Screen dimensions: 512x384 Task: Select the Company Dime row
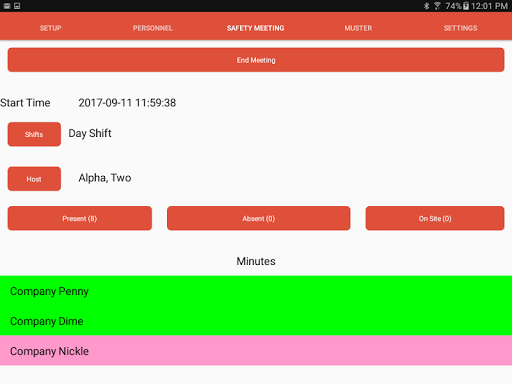256,321
